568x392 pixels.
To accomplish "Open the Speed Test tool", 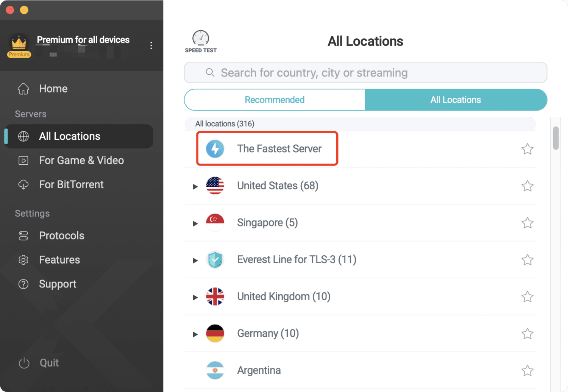I will point(200,41).
